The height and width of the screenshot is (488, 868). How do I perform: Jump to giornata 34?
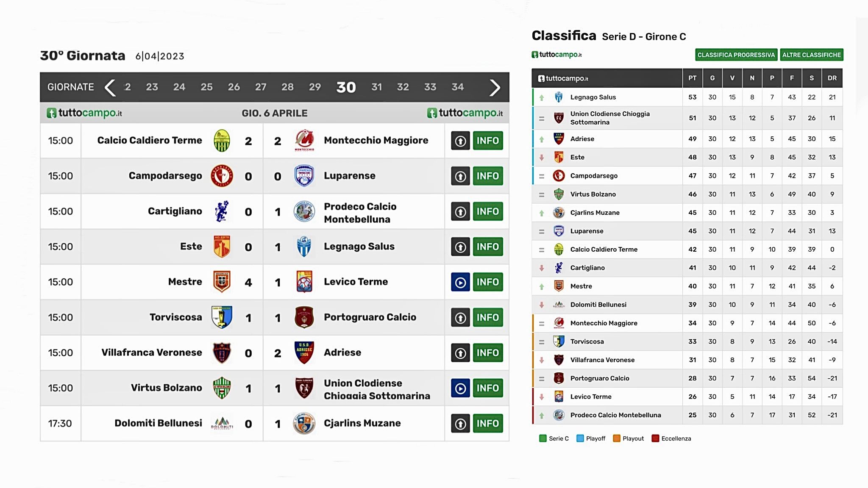coord(457,87)
